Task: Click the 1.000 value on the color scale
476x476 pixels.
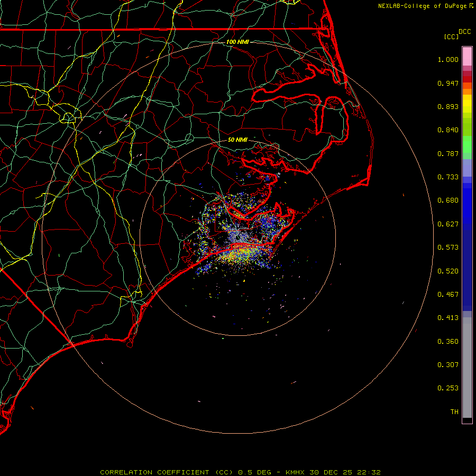Action: pos(448,59)
